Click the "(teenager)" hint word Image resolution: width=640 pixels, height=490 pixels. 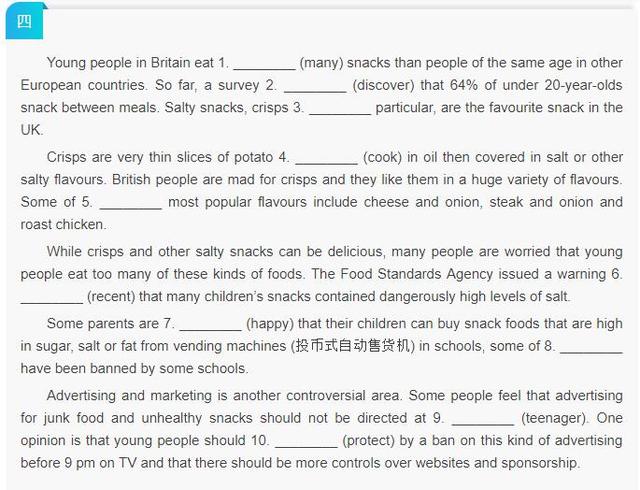pyautogui.click(x=555, y=417)
